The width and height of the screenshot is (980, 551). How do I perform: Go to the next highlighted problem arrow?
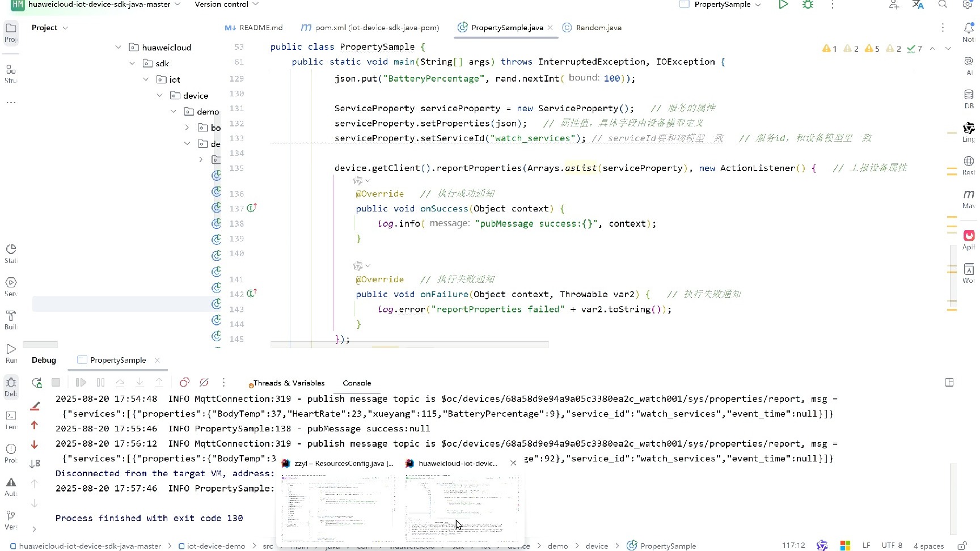point(948,49)
